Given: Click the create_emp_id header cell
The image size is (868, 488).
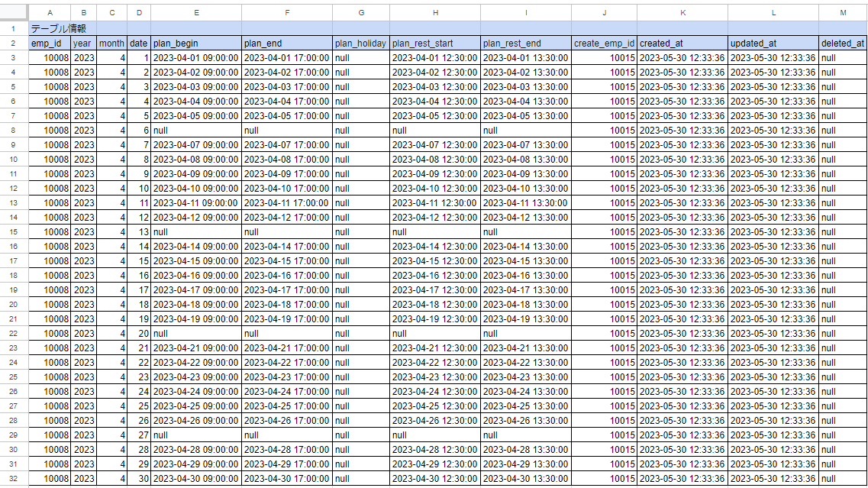Looking at the screenshot, I should click(x=604, y=43).
